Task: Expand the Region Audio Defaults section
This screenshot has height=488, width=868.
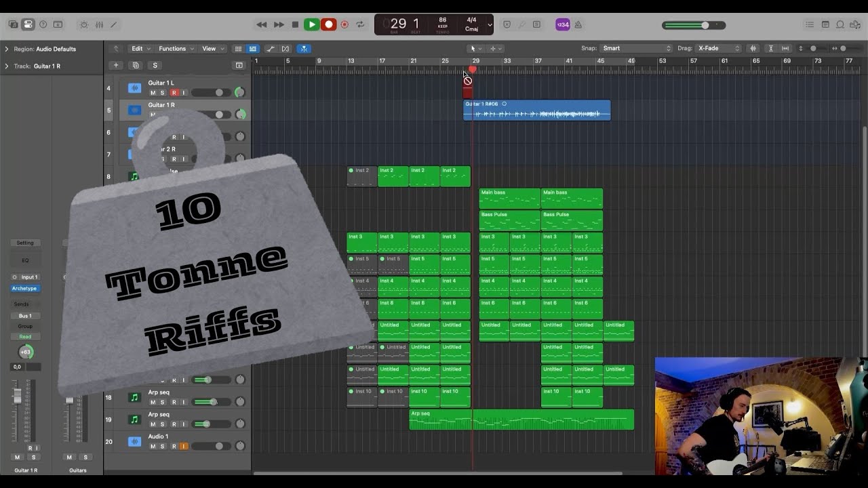Action: point(7,49)
